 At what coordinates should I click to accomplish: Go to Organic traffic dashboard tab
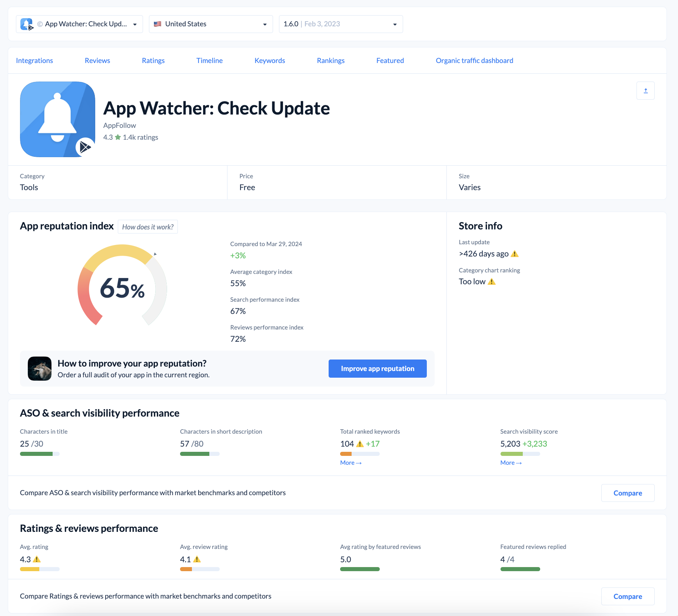pos(474,60)
